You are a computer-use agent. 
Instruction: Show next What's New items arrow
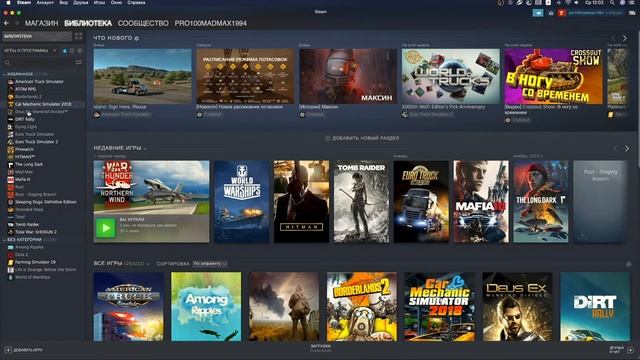point(624,38)
